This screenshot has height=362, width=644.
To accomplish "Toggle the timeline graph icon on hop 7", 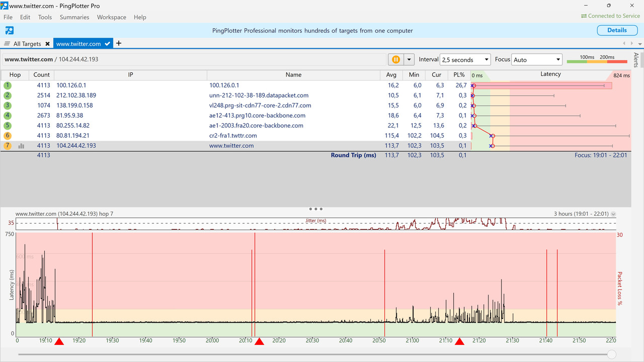I will click(21, 146).
